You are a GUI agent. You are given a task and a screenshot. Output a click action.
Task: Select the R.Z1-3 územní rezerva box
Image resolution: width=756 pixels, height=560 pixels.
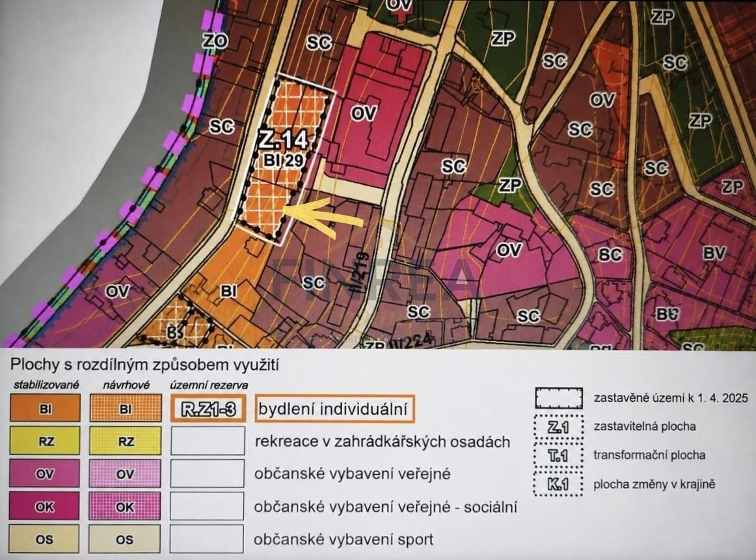point(208,409)
